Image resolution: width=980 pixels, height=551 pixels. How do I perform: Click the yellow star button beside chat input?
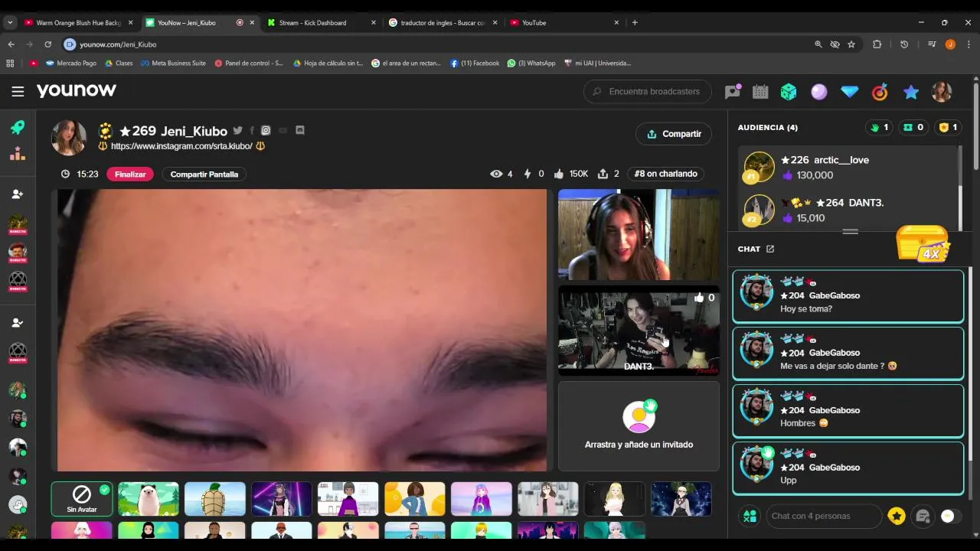click(897, 516)
